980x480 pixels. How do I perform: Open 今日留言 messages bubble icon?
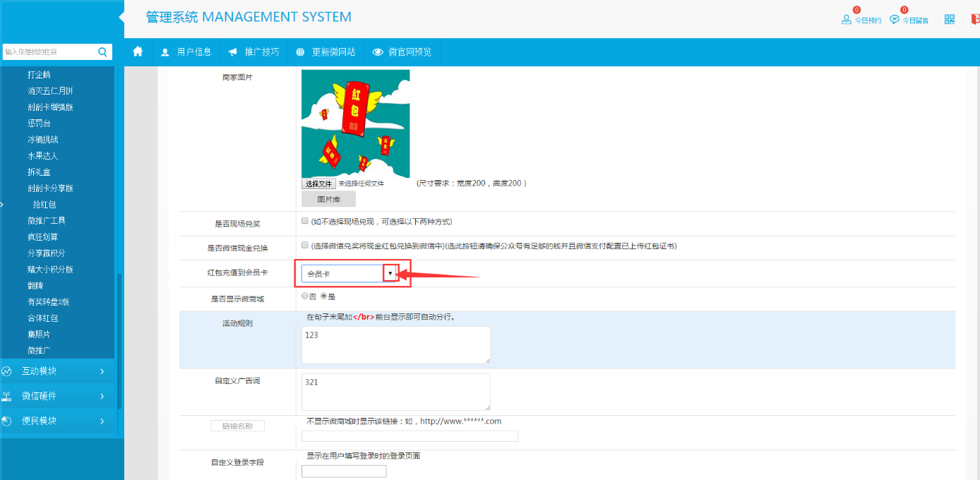click(x=895, y=20)
